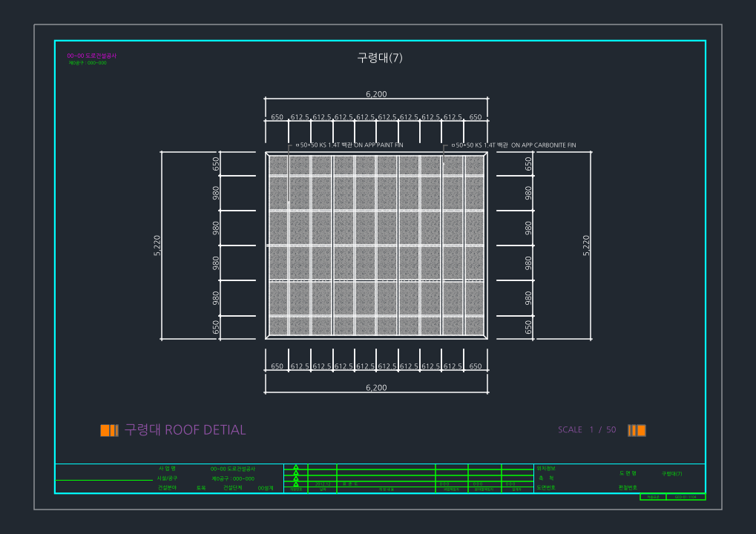Screen dimensions: 756x534
Task: Click the top 6,200 dimension text
Action: [376, 94]
